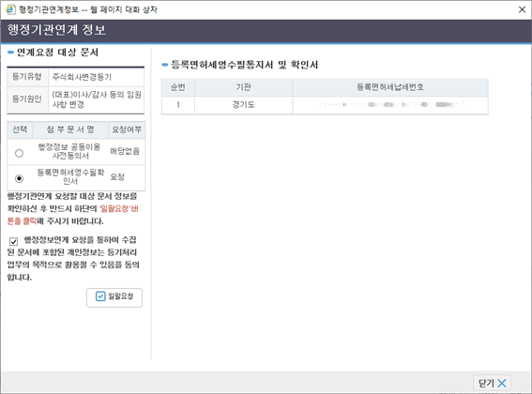Click the 등기원인 label
The image size is (532, 394).
point(27,99)
